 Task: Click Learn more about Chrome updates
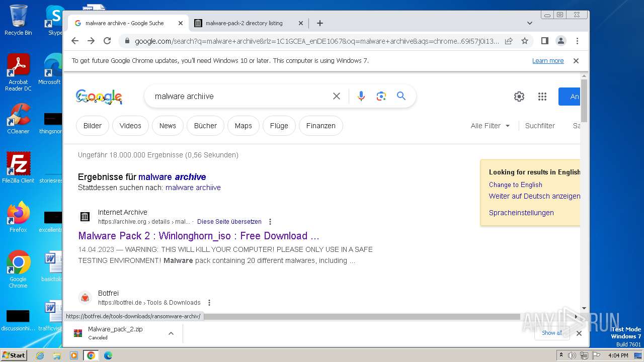click(548, 60)
